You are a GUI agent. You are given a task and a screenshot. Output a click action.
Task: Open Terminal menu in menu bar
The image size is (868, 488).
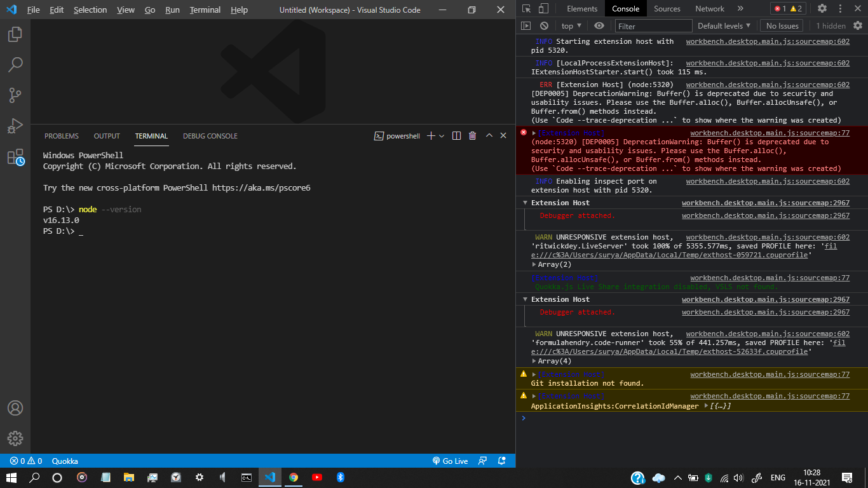pyautogui.click(x=205, y=10)
